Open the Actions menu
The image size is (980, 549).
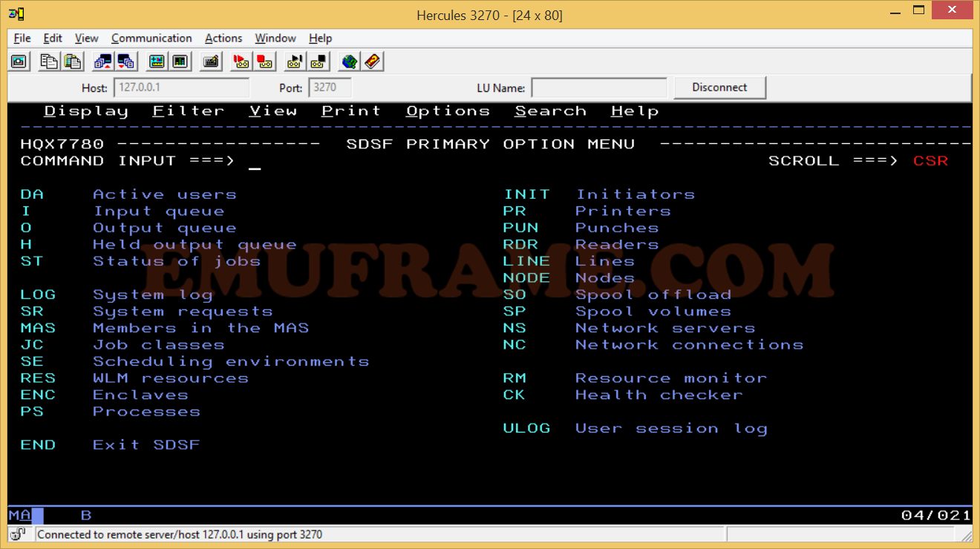(x=223, y=38)
